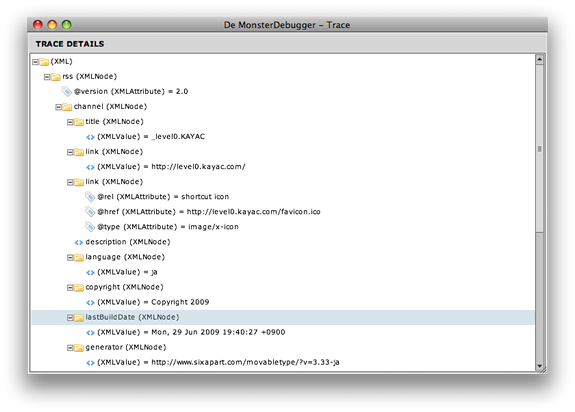This screenshot has width=575, height=412.
Task: Collapse the root (XML) node
Action: 35,62
